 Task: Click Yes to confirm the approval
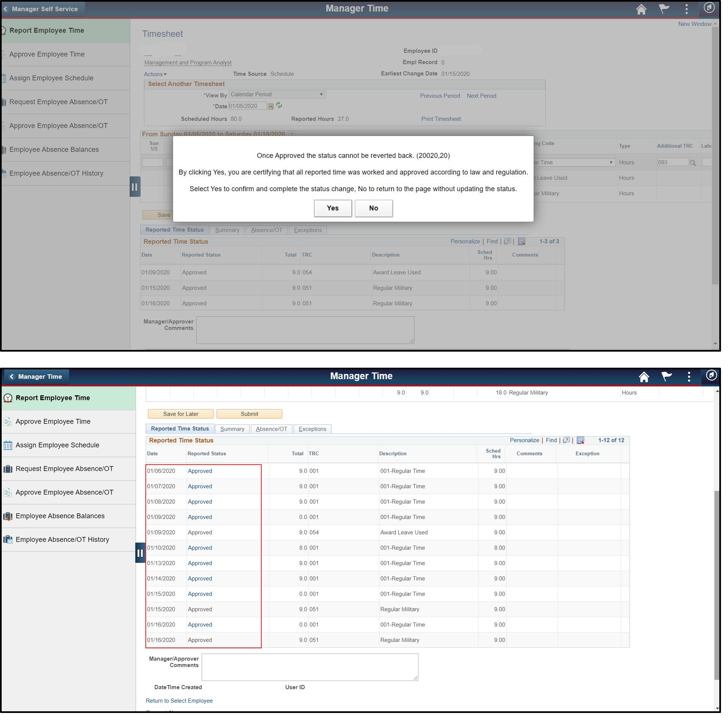click(333, 208)
